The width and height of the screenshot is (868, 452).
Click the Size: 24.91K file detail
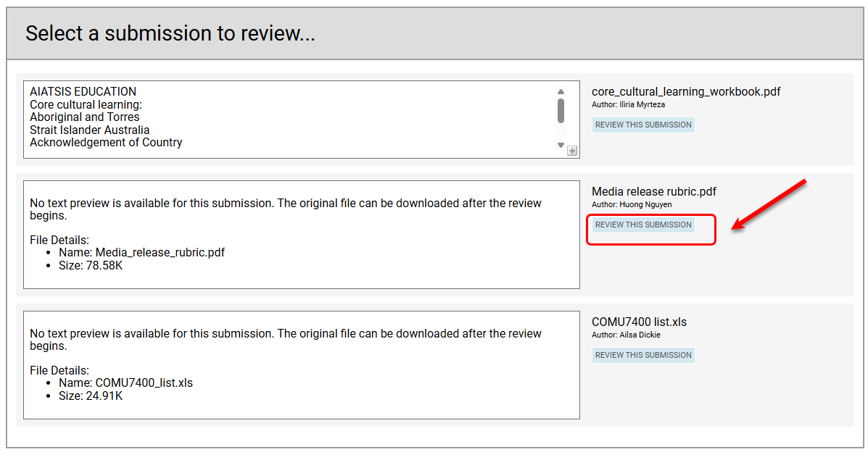(91, 395)
